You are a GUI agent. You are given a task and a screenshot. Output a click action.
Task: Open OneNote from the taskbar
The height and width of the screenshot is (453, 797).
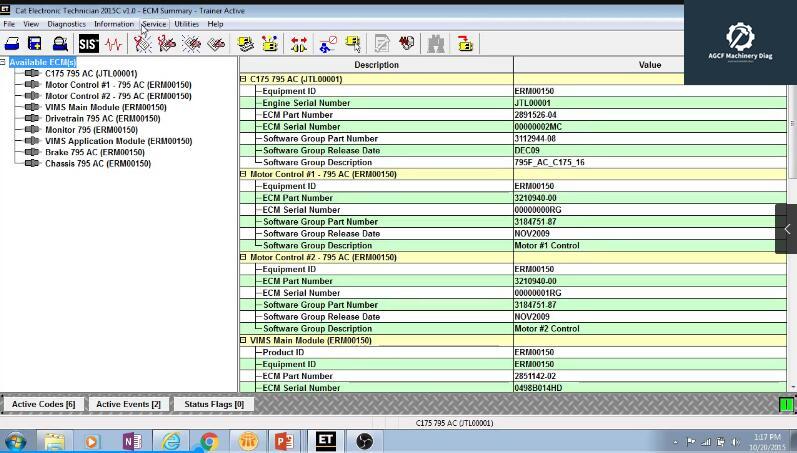[132, 441]
